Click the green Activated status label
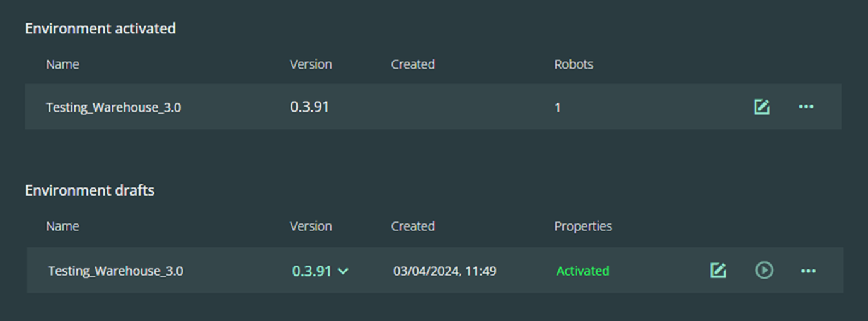The image size is (868, 321). point(582,271)
